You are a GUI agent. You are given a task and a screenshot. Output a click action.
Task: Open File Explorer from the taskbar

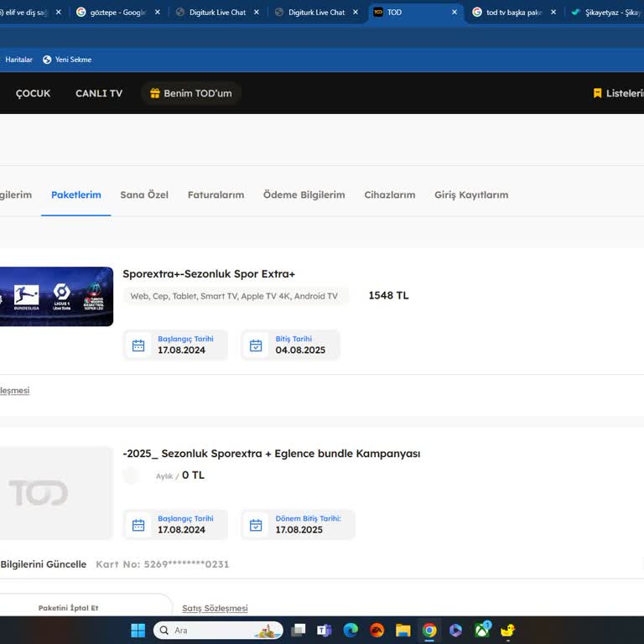402,630
